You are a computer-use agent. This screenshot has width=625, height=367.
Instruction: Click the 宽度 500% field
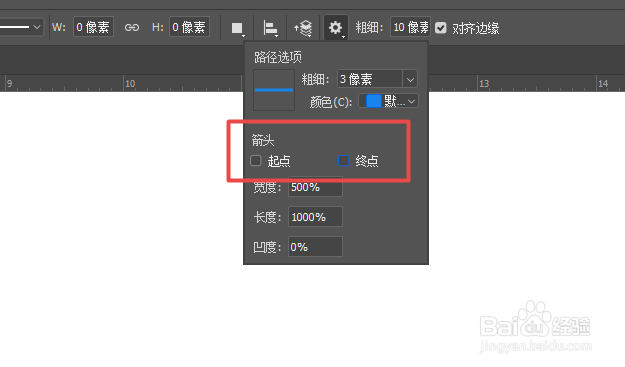click(x=315, y=186)
